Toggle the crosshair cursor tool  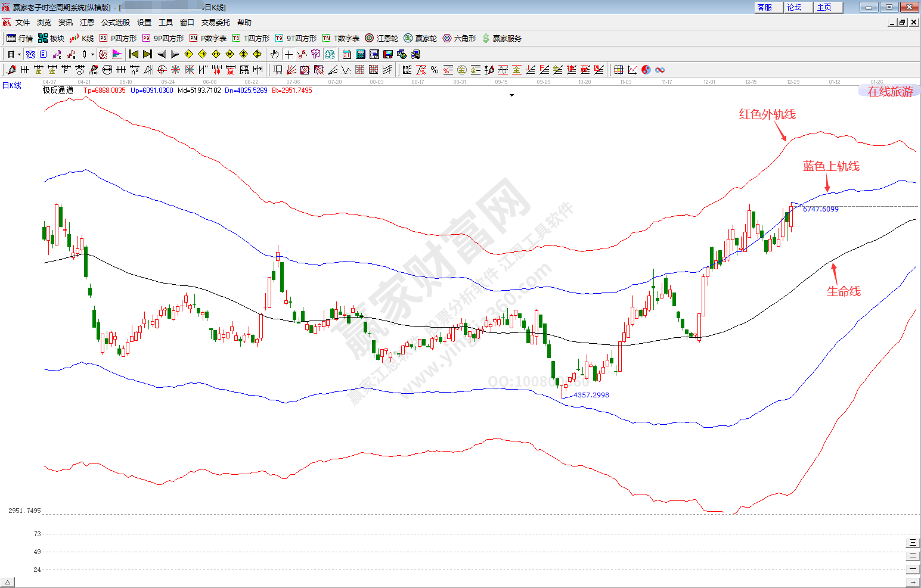click(x=289, y=54)
